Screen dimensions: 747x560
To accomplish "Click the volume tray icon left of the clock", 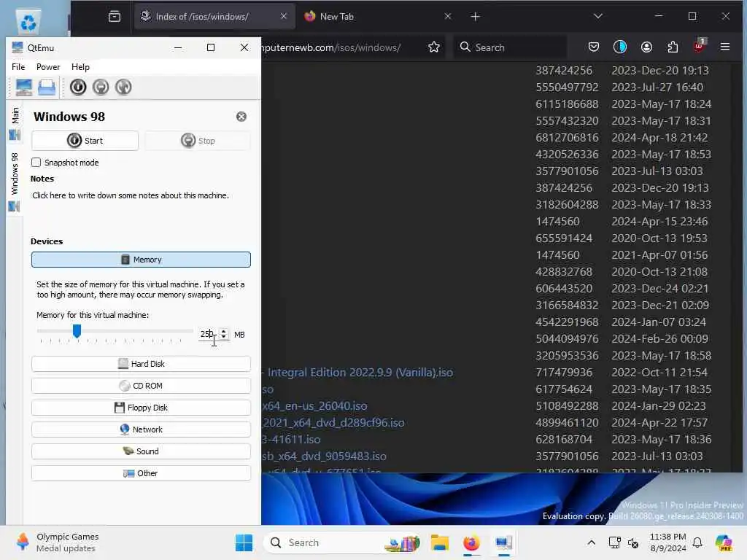I will click(x=633, y=542).
